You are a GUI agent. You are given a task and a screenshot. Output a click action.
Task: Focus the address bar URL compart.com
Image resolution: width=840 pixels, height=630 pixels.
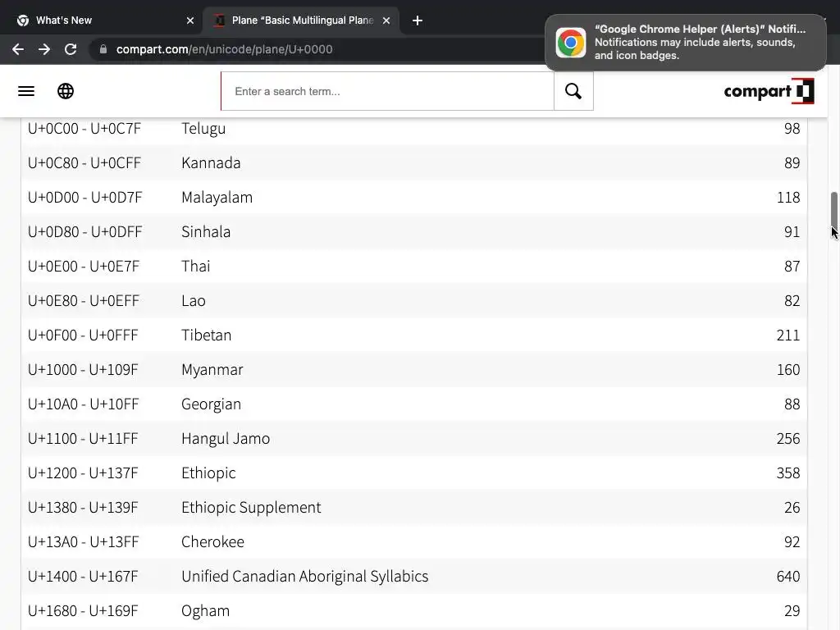pyautogui.click(x=225, y=49)
